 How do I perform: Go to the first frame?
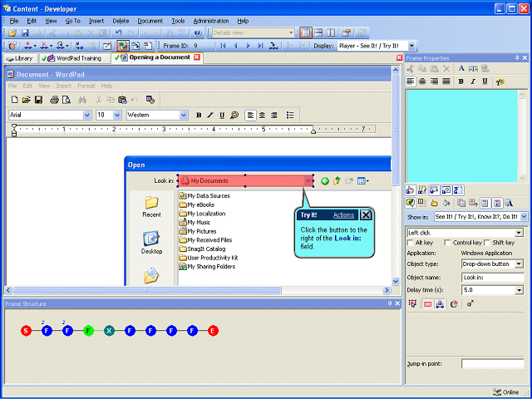point(223,46)
